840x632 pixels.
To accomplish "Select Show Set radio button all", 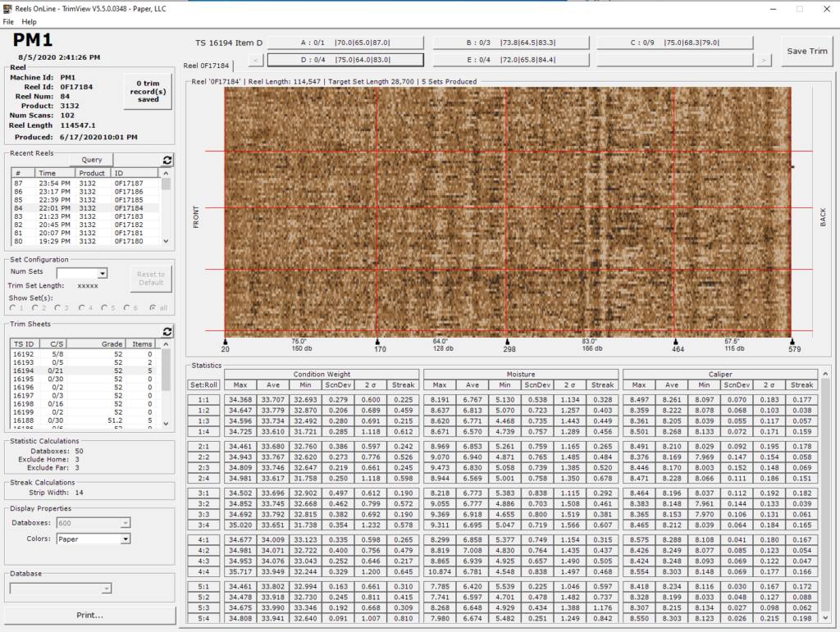I will [x=153, y=307].
